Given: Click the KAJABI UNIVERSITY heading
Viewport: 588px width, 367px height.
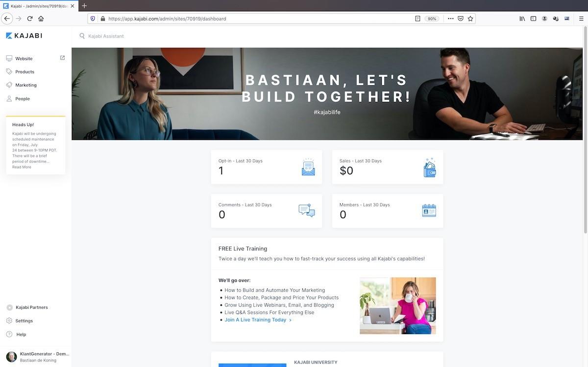Looking at the screenshot, I should click(316, 363).
